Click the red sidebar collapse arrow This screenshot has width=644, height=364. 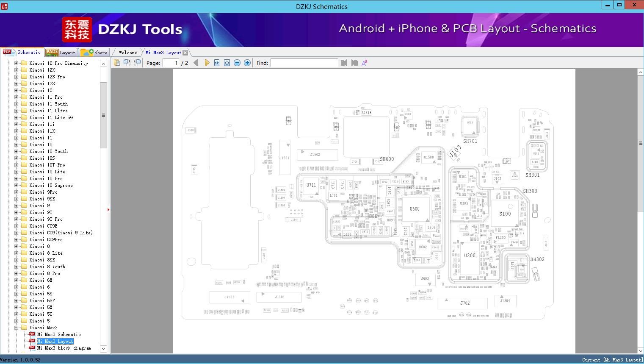[x=108, y=209]
